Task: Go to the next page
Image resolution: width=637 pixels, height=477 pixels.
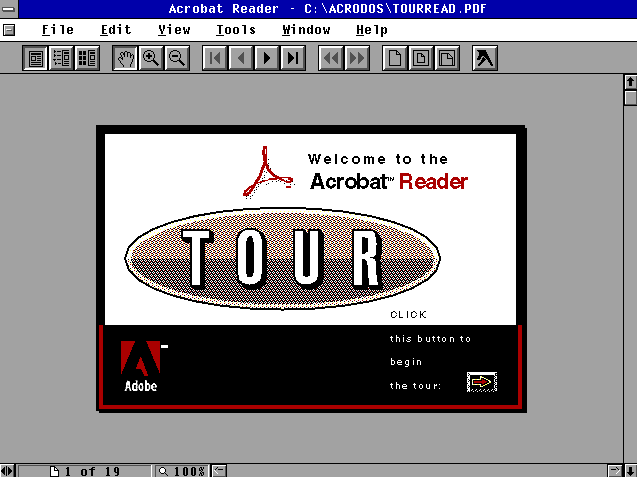Action: [x=267, y=58]
